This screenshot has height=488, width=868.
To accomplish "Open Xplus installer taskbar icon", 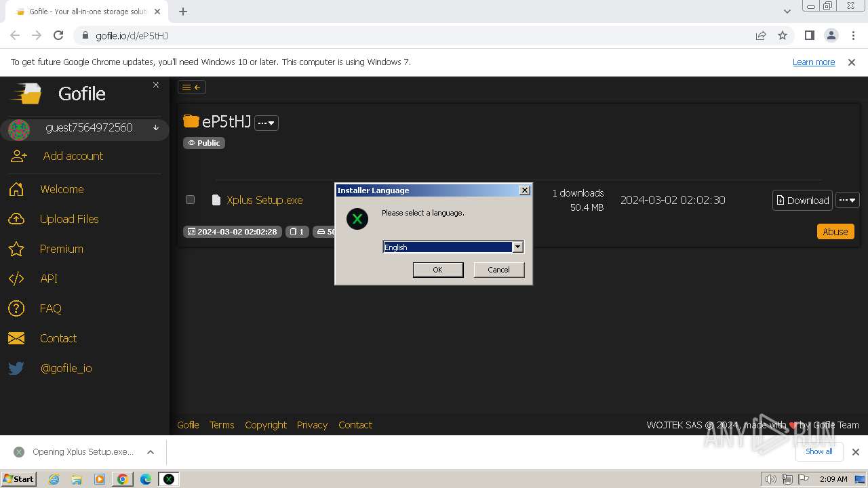I will (x=169, y=479).
